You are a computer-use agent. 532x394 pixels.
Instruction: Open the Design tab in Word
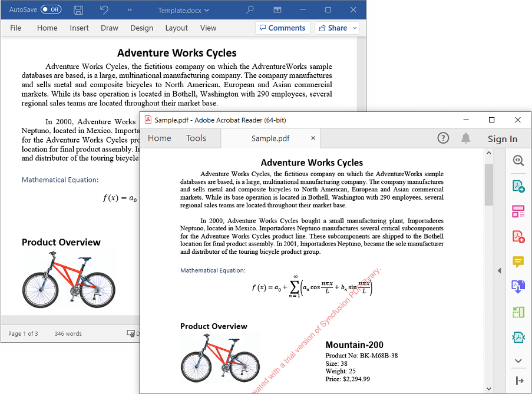click(x=142, y=28)
